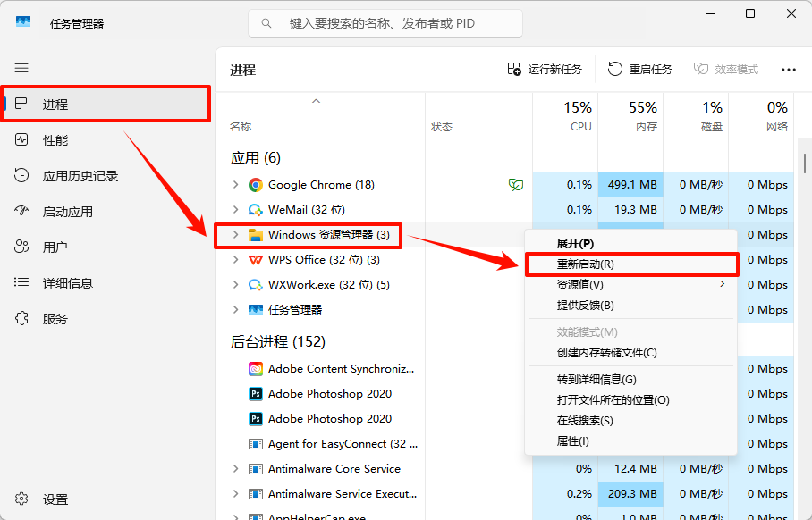Click the efficiency mode leaf beside Google Chrome
This screenshot has height=520, width=812.
point(516,184)
